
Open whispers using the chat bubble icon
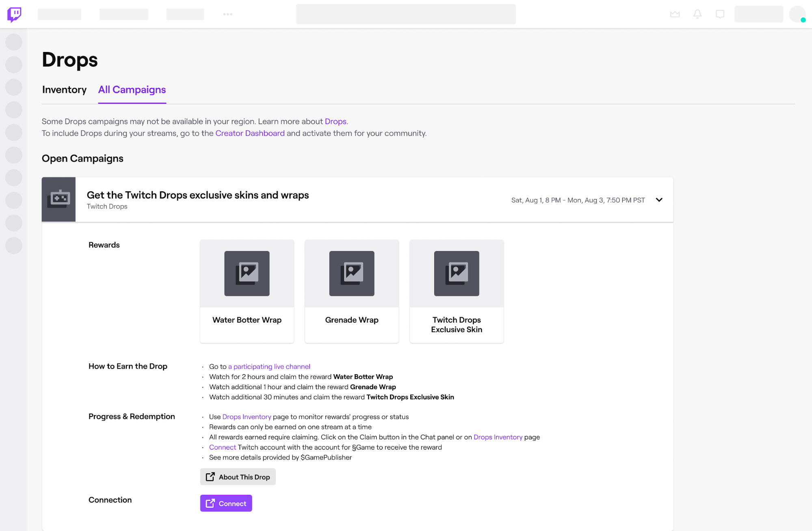point(720,14)
